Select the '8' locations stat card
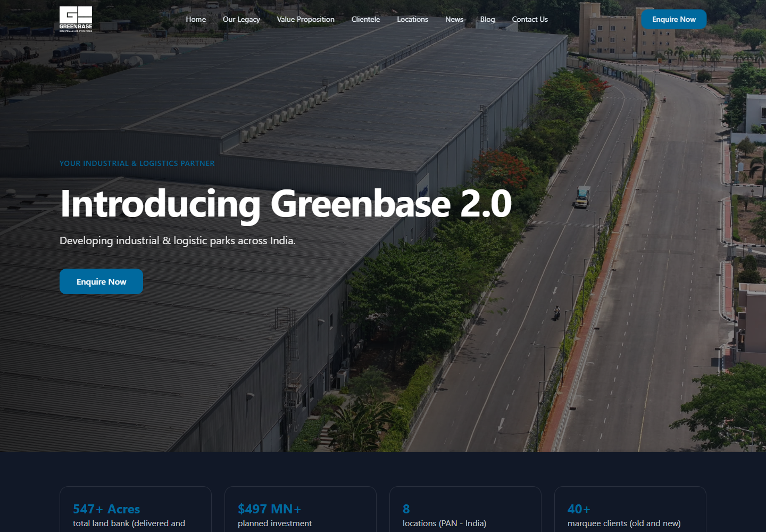The height and width of the screenshot is (532, 766). pos(465,509)
